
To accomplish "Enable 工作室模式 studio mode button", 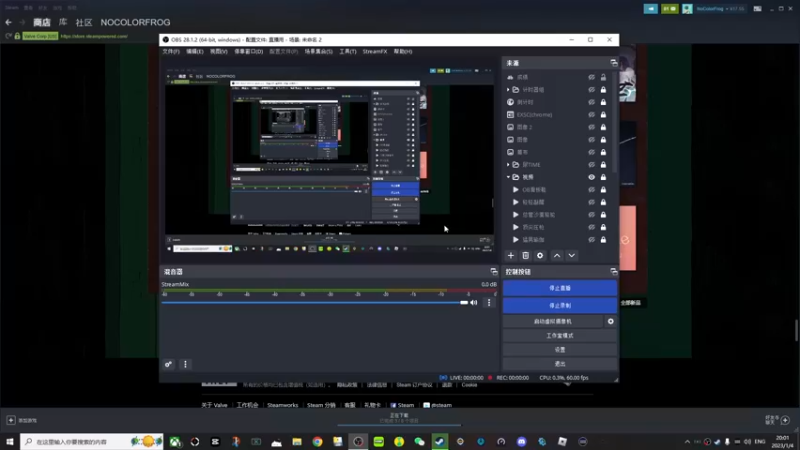I will (x=560, y=336).
